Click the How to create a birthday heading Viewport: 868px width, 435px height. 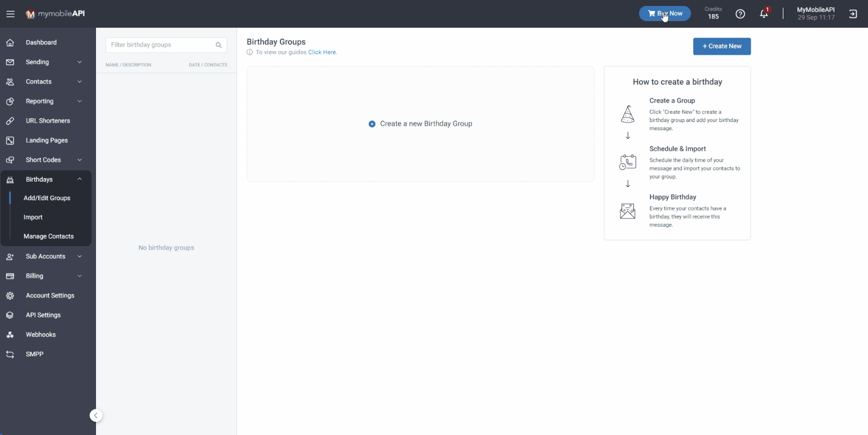(677, 82)
